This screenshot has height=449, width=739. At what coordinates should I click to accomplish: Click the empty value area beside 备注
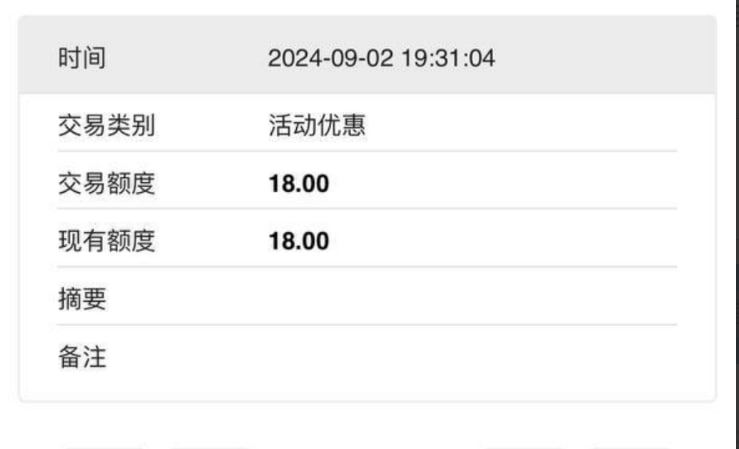click(x=472, y=357)
